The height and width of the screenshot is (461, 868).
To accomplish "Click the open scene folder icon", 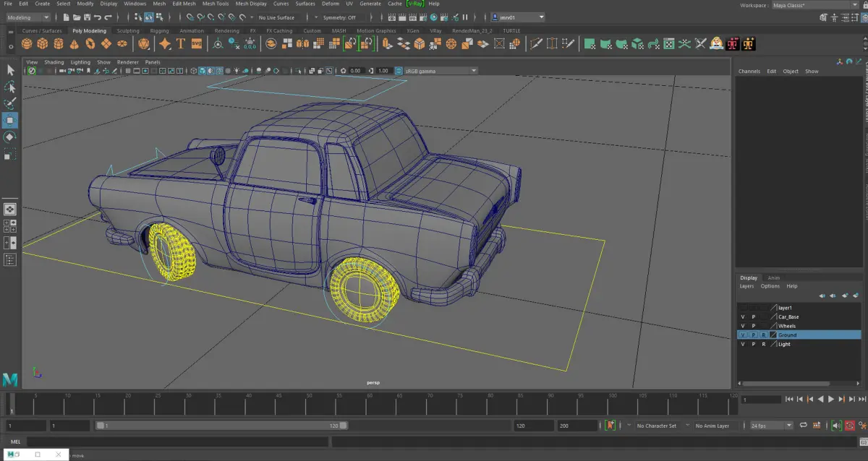I will point(77,17).
